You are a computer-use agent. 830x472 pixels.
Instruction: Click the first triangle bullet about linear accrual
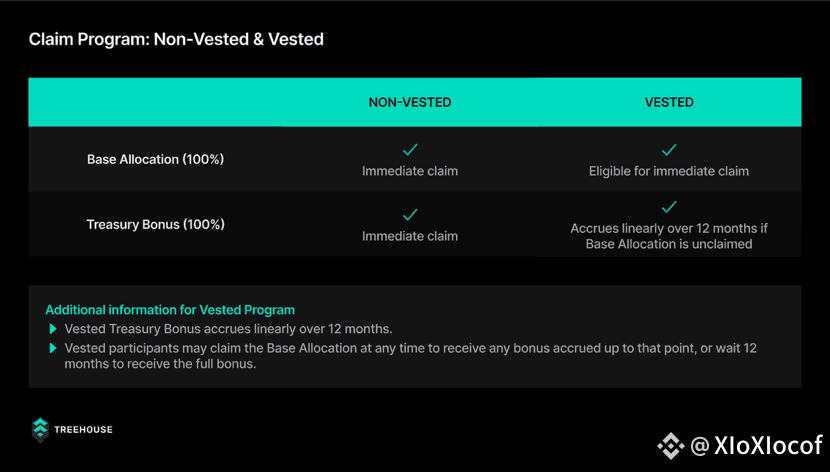53,329
